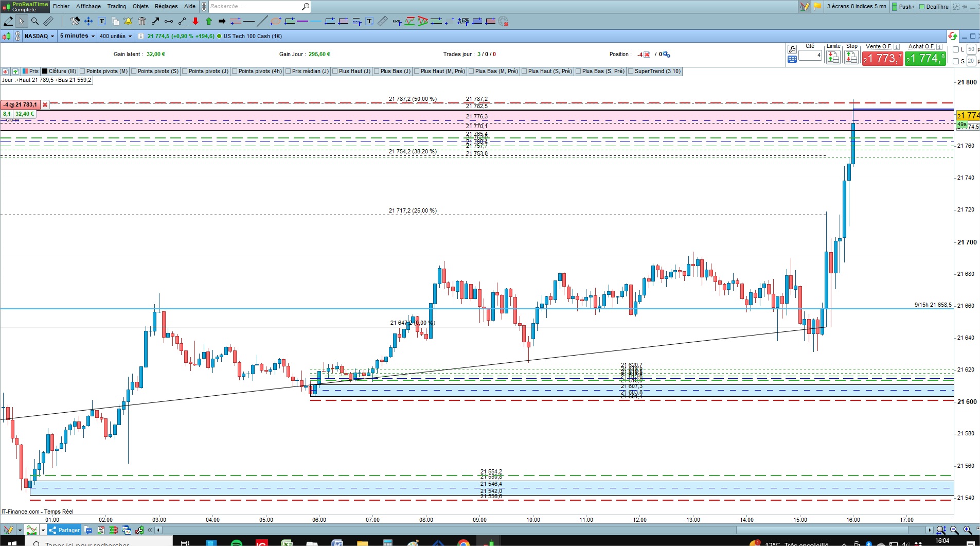Open the Aide menu
The height and width of the screenshot is (546, 980).
190,6
